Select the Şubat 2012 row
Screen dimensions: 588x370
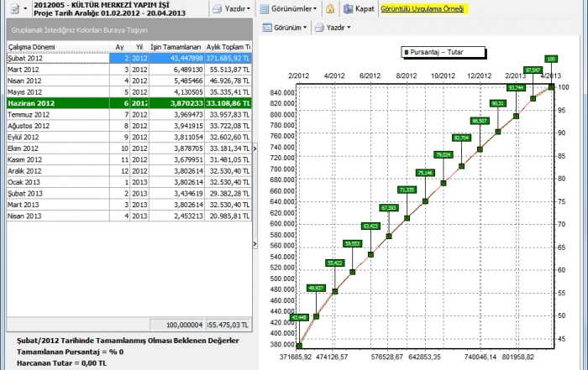pos(57,58)
